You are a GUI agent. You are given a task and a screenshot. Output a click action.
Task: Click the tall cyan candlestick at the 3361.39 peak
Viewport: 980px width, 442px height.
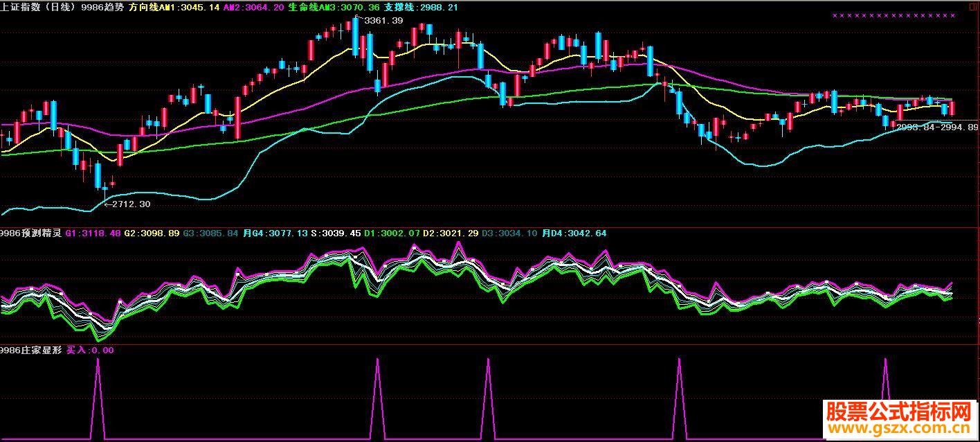356,37
